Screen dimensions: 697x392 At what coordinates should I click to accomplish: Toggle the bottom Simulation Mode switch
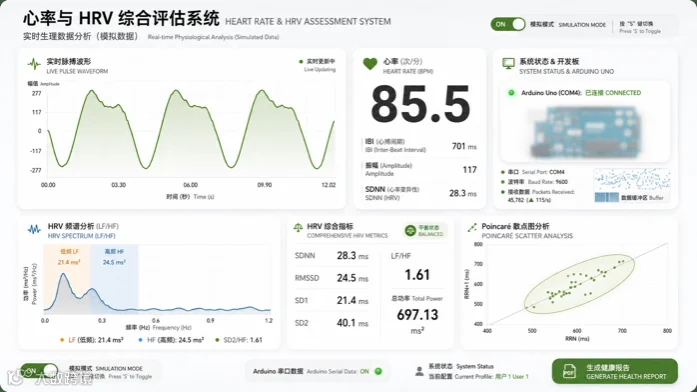39,371
